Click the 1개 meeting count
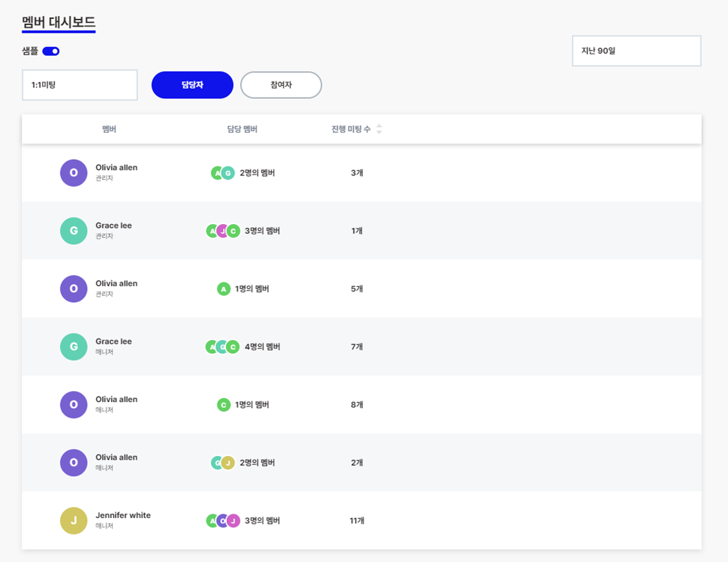Viewport: 728px width, 562px height. [356, 231]
